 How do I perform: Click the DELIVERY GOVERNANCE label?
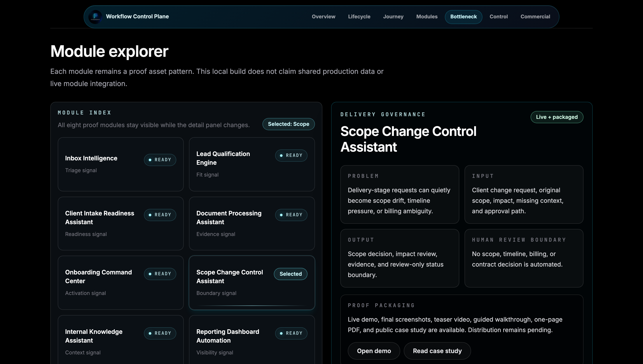[x=383, y=114]
